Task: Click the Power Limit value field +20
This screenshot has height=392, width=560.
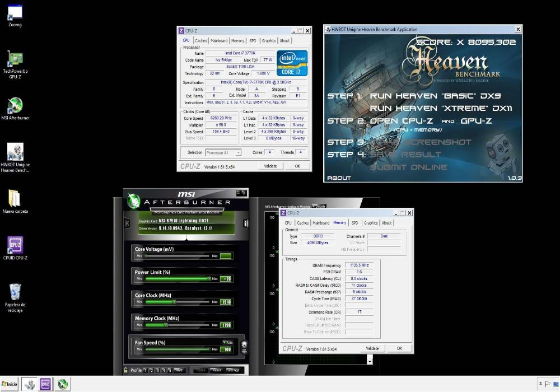Action: point(226,279)
